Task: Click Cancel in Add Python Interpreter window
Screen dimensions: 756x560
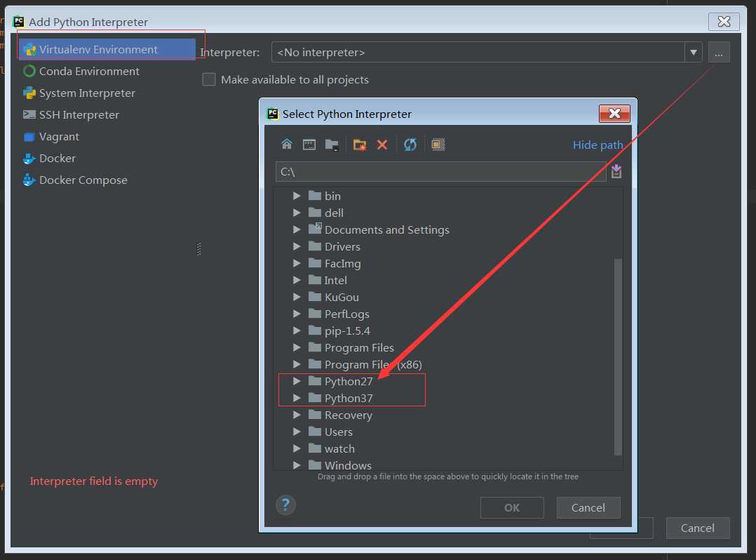Action: coord(698,528)
